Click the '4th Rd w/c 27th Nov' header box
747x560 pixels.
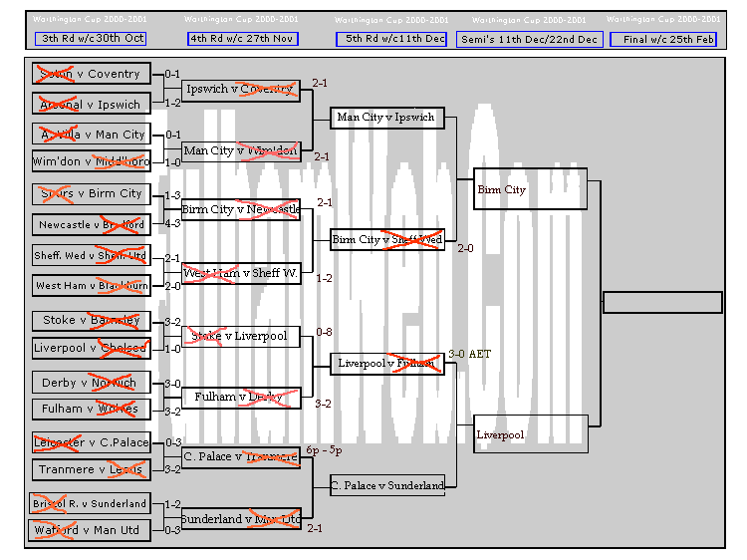(243, 39)
